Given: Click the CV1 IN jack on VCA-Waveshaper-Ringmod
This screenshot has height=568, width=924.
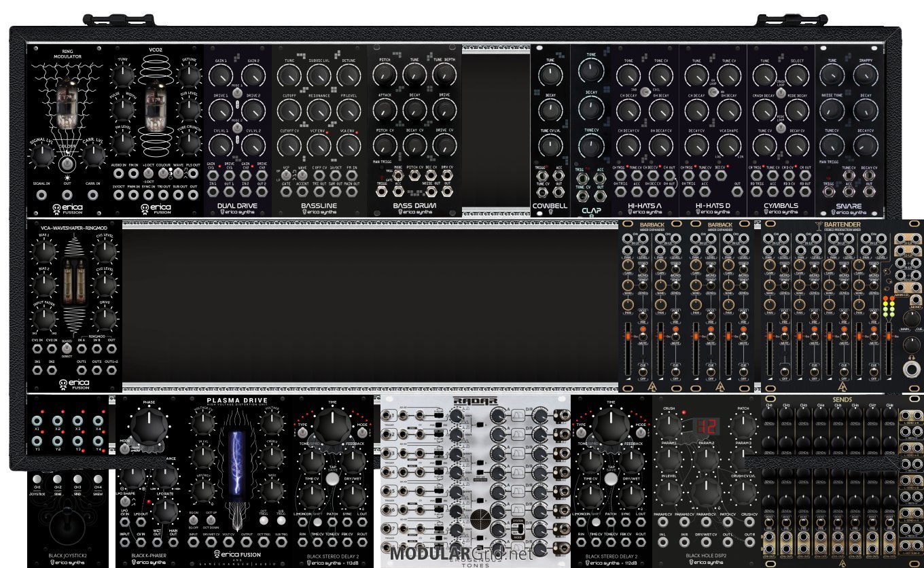Looking at the screenshot, I should [37, 350].
